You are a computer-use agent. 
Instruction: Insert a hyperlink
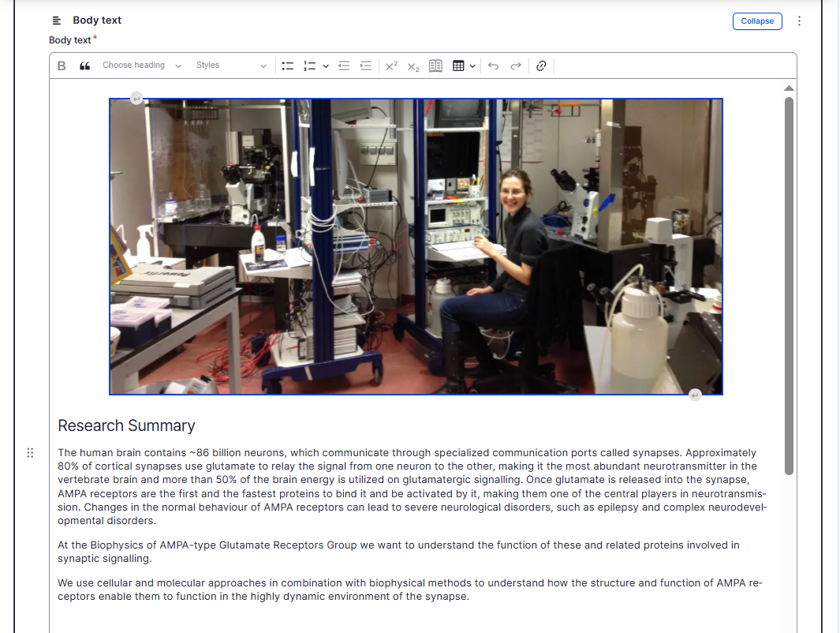tap(541, 66)
